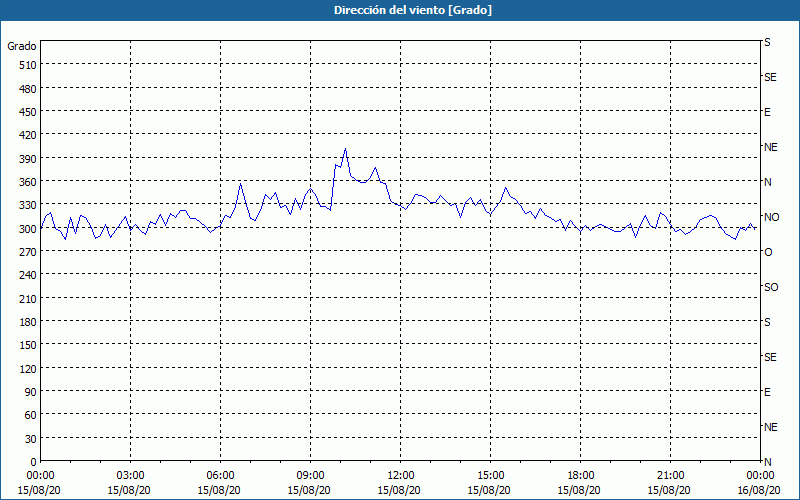The width and height of the screenshot is (800, 500).
Task: Select the NE compass label level with 30
Action: click(770, 427)
